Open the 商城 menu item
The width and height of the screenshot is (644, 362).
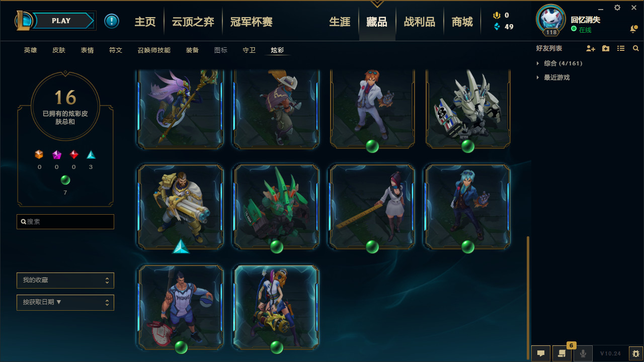point(462,22)
